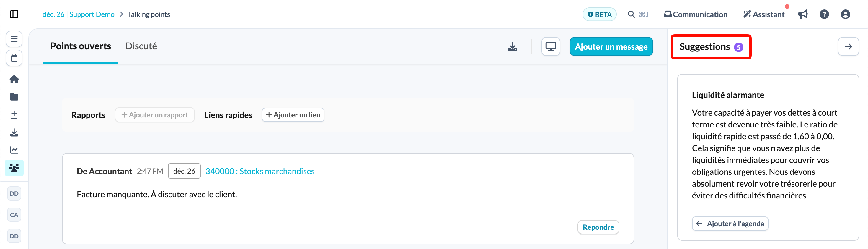Open user profile account icon

[x=846, y=14]
